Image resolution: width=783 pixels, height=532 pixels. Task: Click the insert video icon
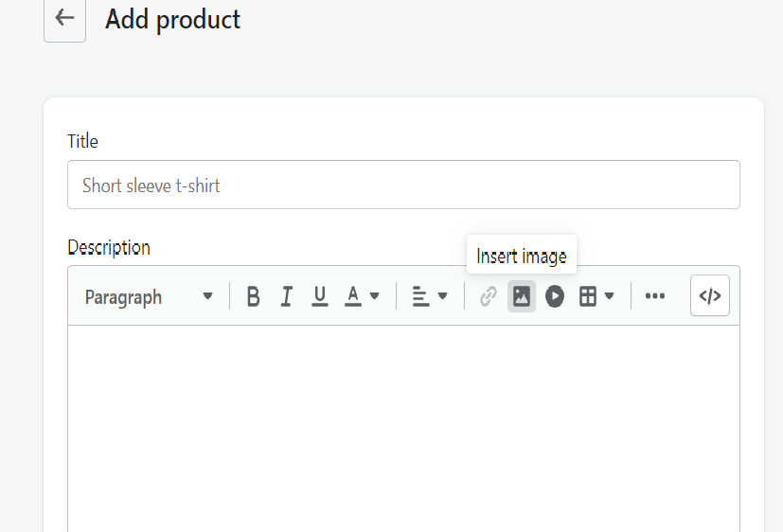555,297
